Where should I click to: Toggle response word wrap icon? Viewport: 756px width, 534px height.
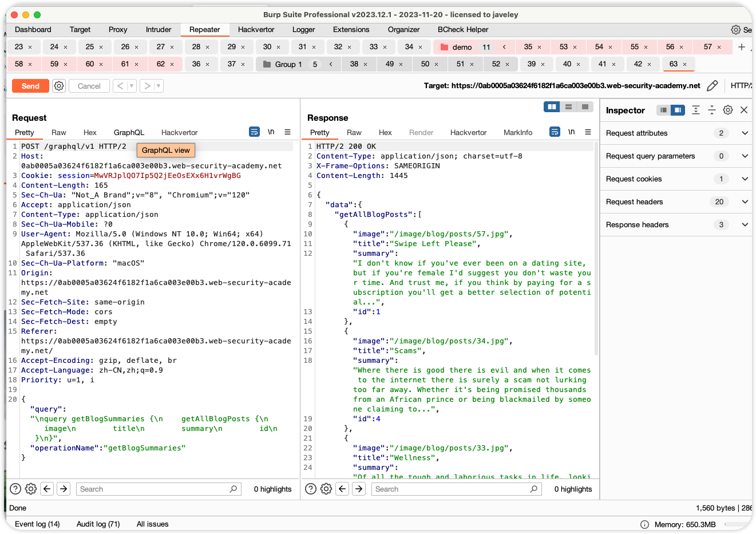(x=555, y=132)
